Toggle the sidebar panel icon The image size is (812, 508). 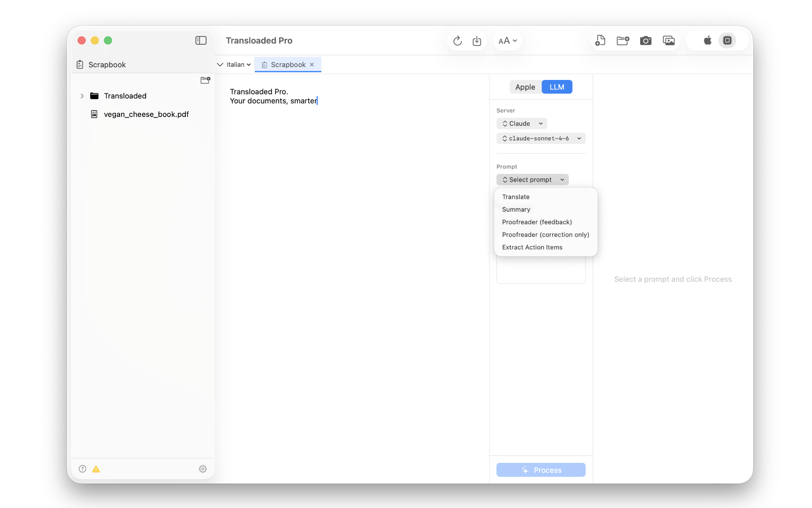tap(201, 41)
